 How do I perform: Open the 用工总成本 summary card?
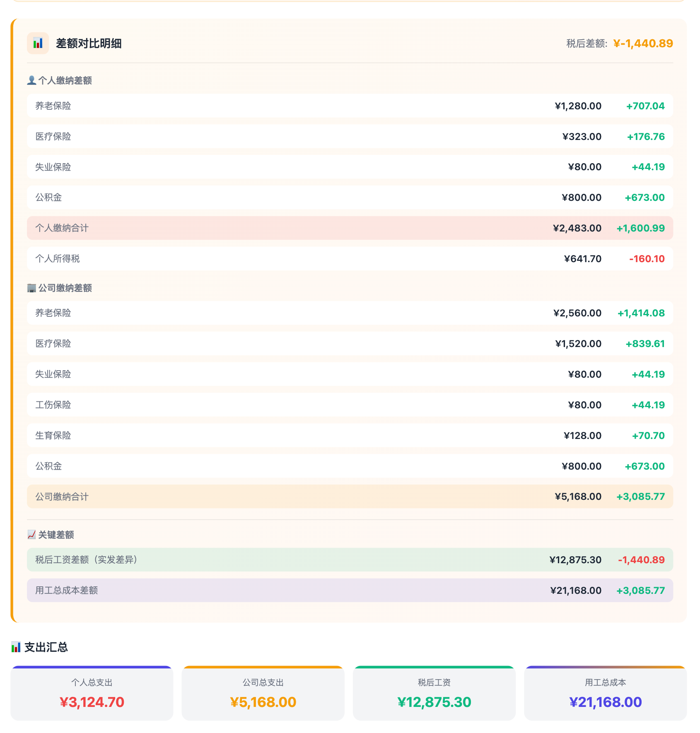[x=606, y=693]
